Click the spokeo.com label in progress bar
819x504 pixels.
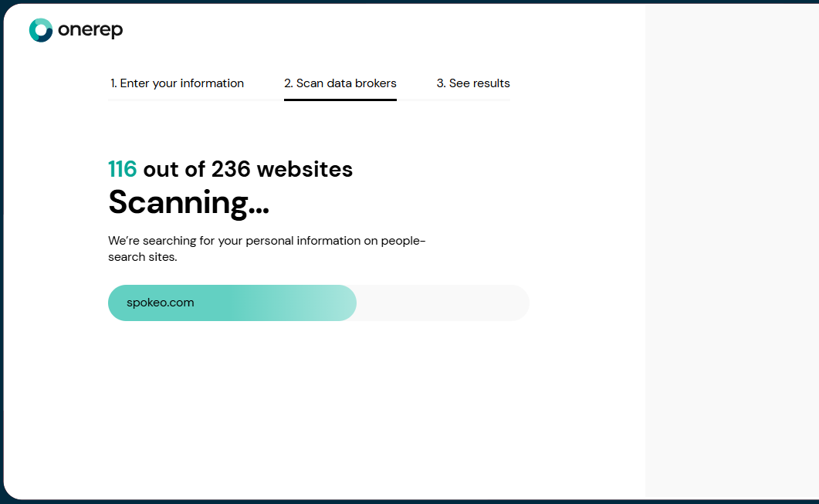[x=160, y=303]
